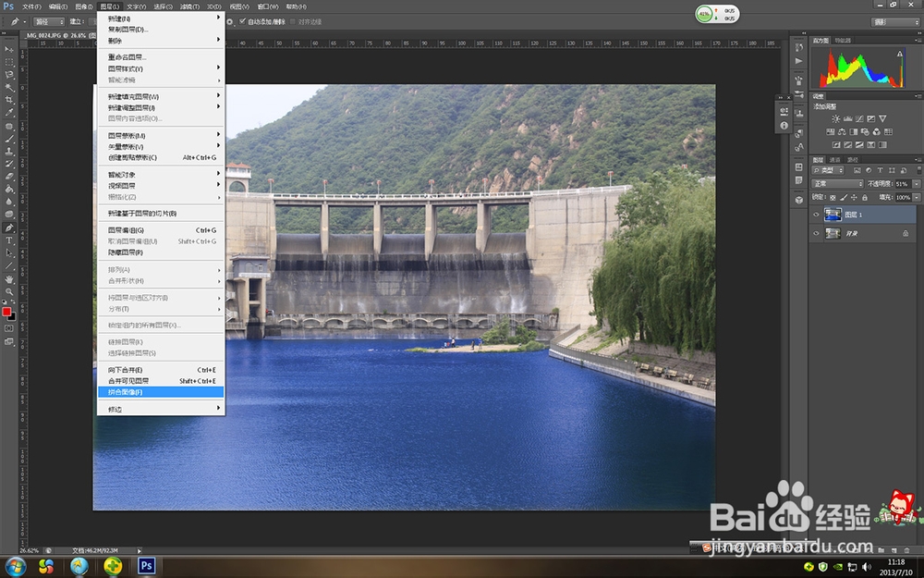Add a Curves adjustment
This screenshot has height=578, width=924.
tap(859, 118)
